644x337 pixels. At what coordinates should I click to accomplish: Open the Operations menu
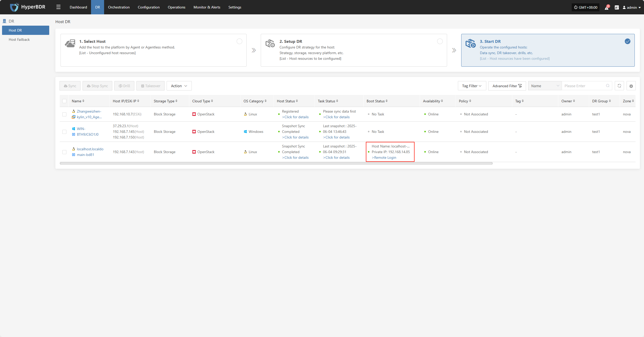(176, 7)
